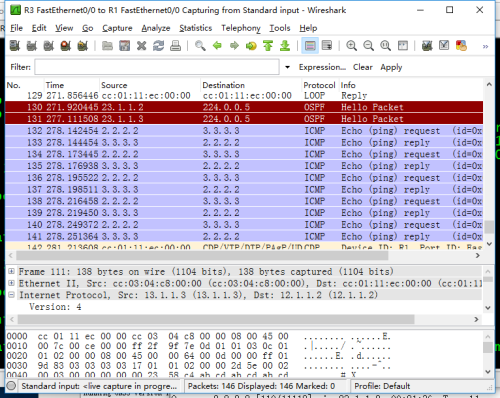The height and width of the screenshot is (398, 500).
Task: Apply the display filter
Action: (x=391, y=67)
